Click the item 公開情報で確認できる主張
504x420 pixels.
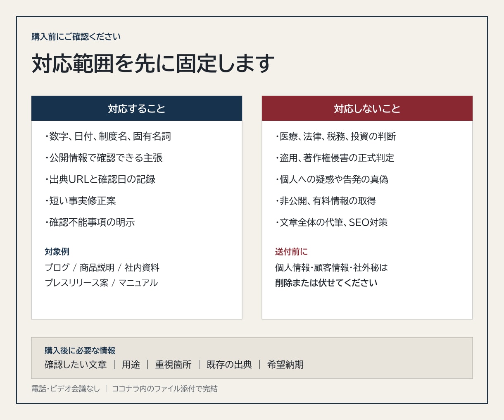pyautogui.click(x=104, y=158)
